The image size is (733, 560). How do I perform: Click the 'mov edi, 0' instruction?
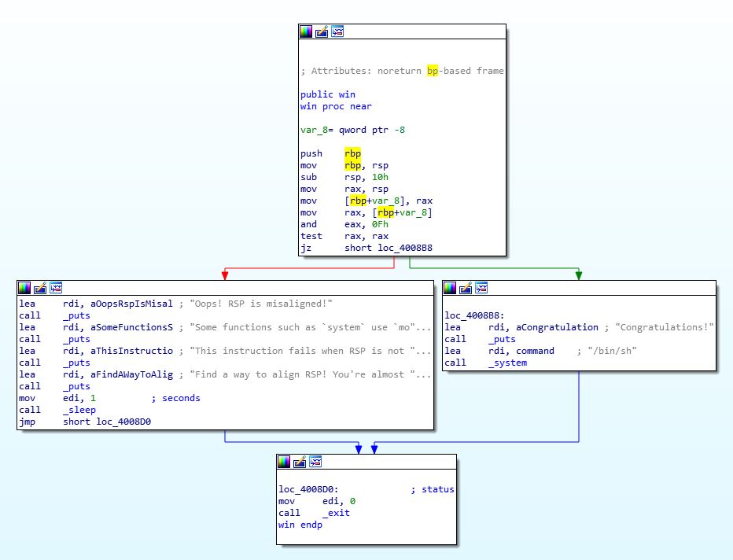pyautogui.click(x=317, y=501)
